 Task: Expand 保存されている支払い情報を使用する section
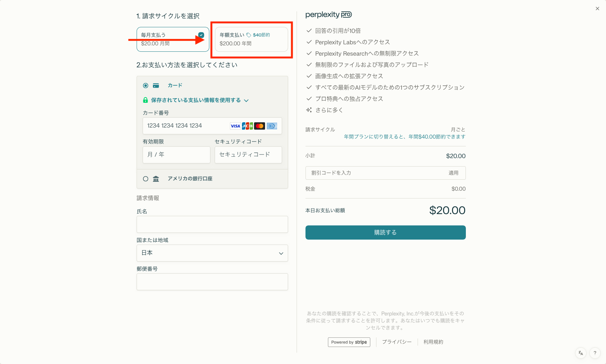point(247,100)
